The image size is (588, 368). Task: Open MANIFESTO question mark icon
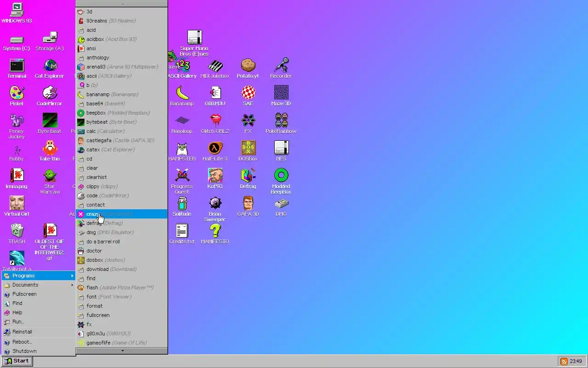[215, 235]
